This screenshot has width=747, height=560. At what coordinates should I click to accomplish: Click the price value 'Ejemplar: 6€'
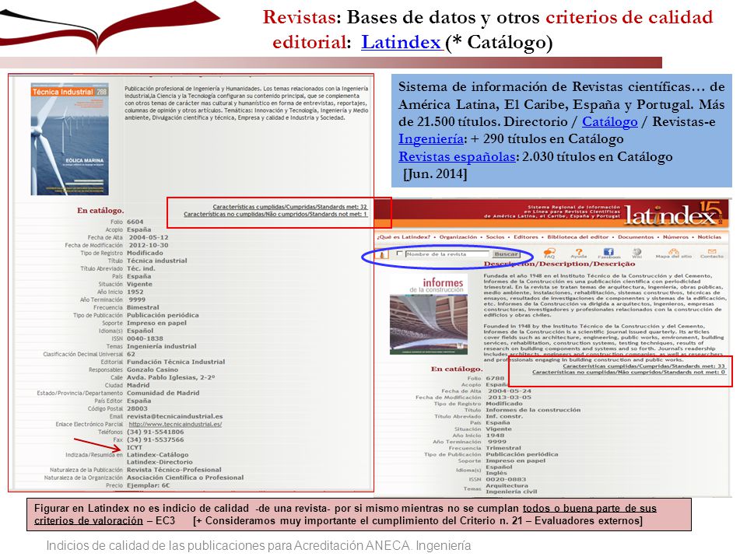coord(148,485)
